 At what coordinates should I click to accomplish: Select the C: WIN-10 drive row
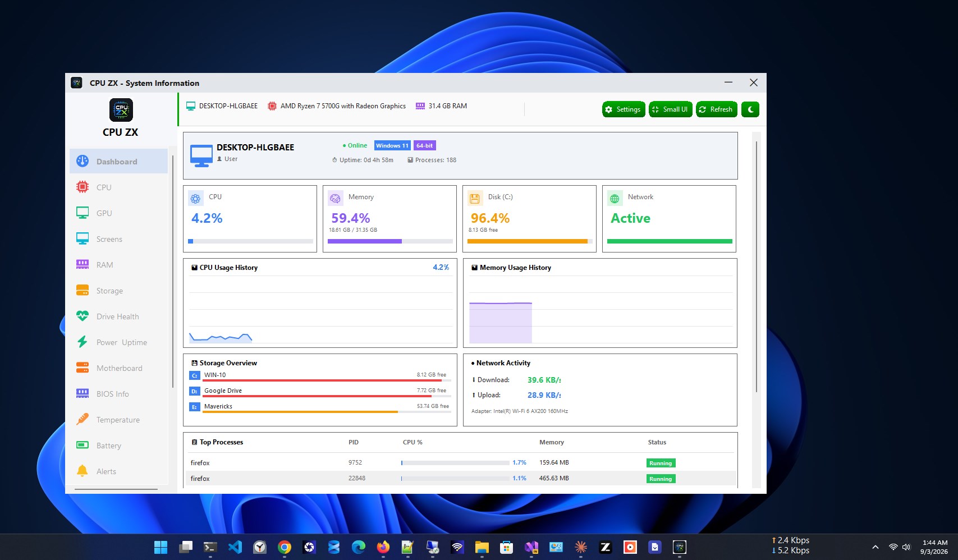pyautogui.click(x=320, y=375)
